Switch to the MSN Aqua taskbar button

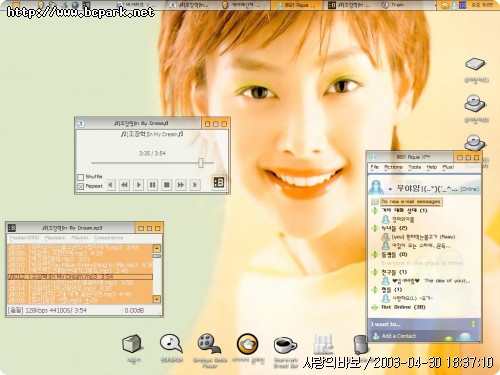(x=296, y=5)
